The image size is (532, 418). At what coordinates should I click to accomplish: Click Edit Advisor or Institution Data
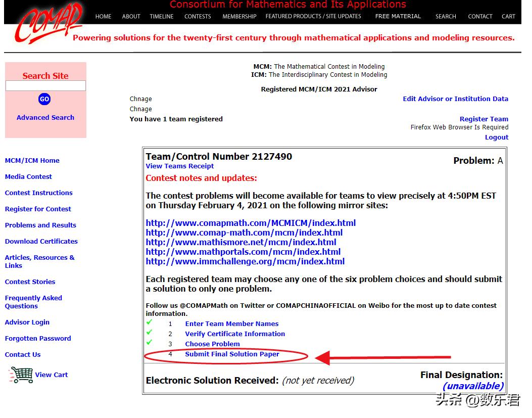click(455, 99)
